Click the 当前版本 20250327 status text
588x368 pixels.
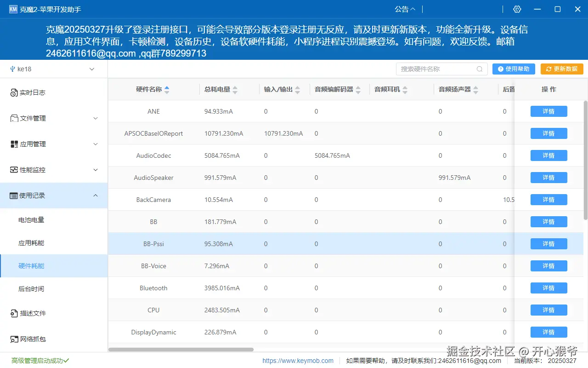(x=545, y=361)
